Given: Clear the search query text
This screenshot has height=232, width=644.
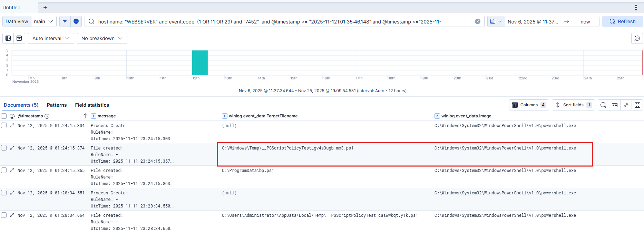Looking at the screenshot, I should [478, 21].
